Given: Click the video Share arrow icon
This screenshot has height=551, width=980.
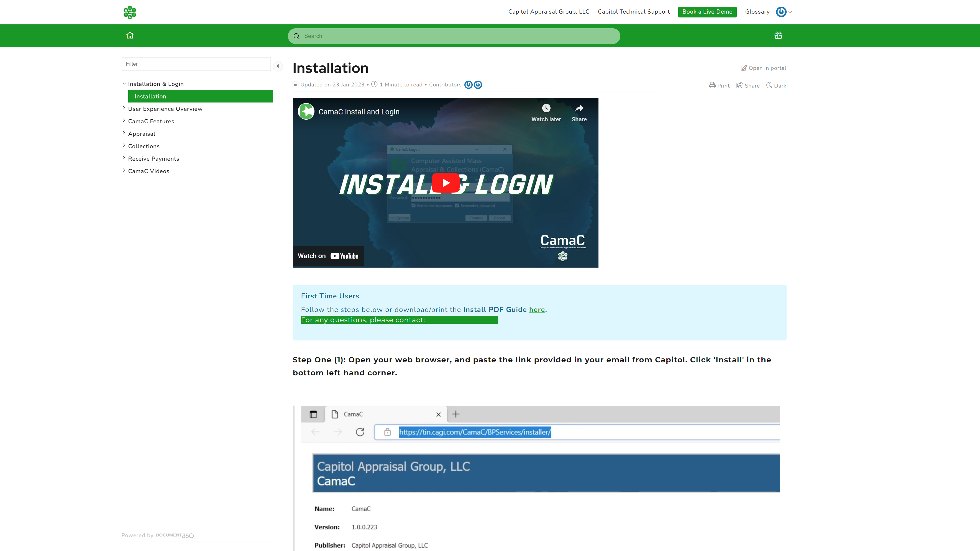Looking at the screenshot, I should (x=579, y=108).
